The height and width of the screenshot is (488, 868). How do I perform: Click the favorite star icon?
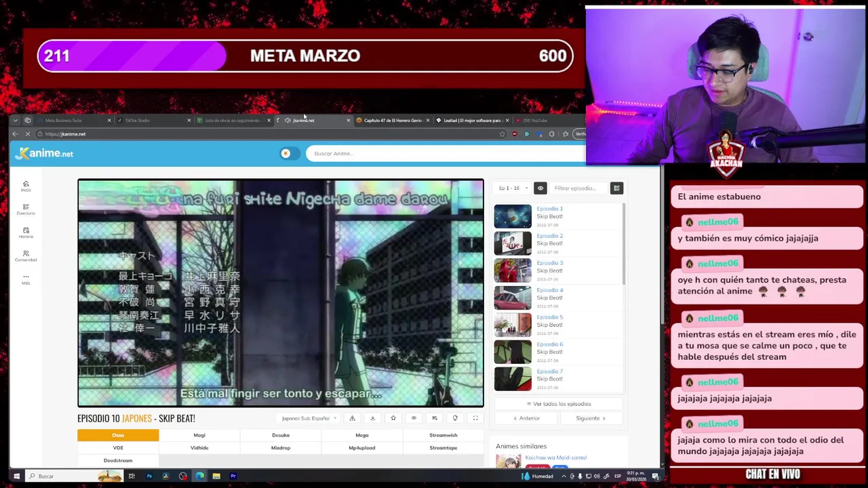point(393,418)
